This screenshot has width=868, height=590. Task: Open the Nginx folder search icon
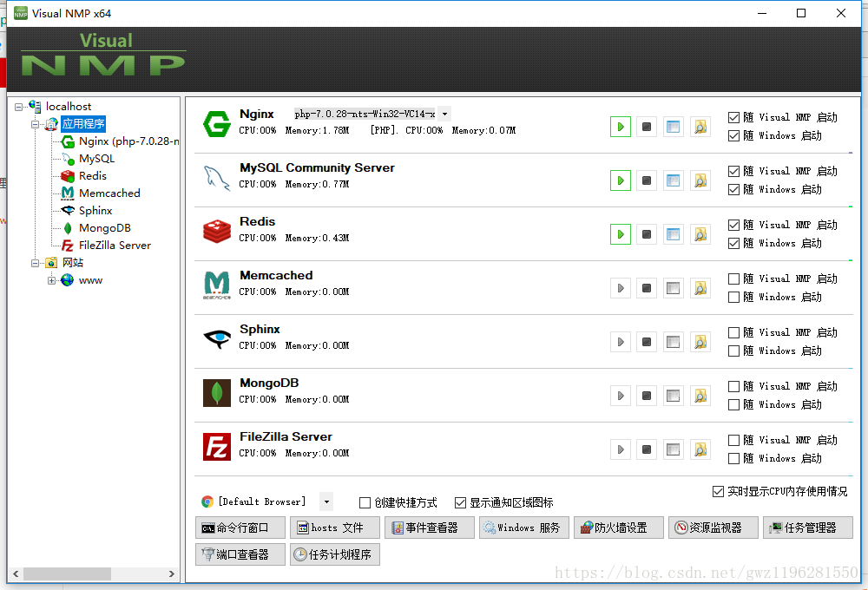pos(700,127)
